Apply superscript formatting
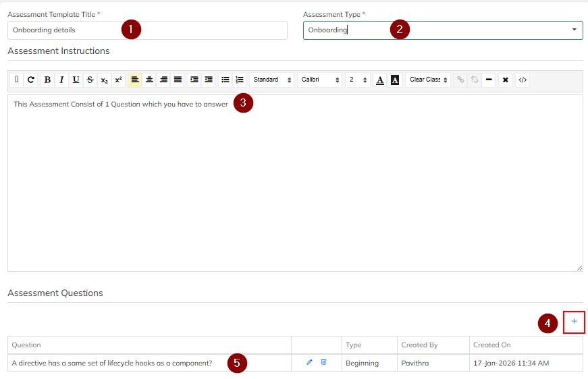This screenshot has width=588, height=379. [119, 80]
